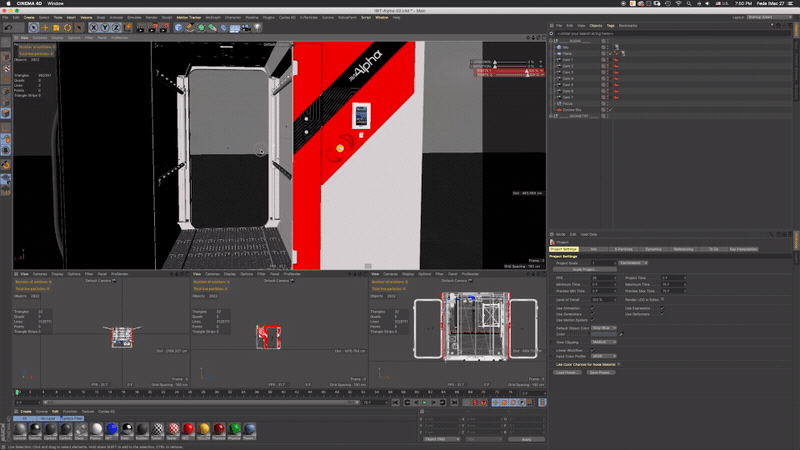Select the blue material sphere
Screen dimensions: 800x450
(x=112, y=429)
